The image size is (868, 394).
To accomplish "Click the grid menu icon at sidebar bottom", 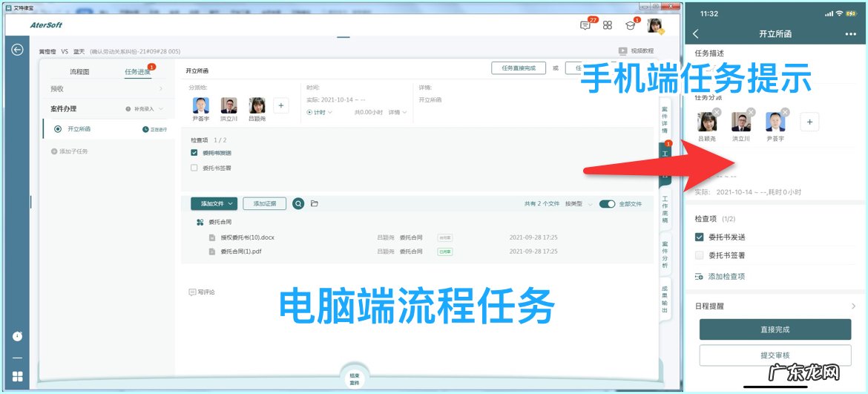I will click(18, 376).
